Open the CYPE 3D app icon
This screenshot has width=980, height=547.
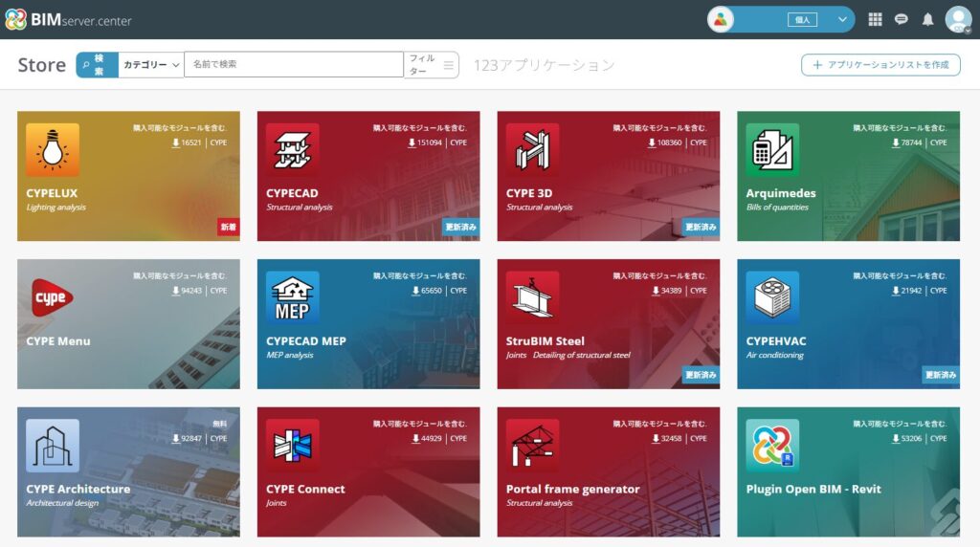pyautogui.click(x=532, y=150)
